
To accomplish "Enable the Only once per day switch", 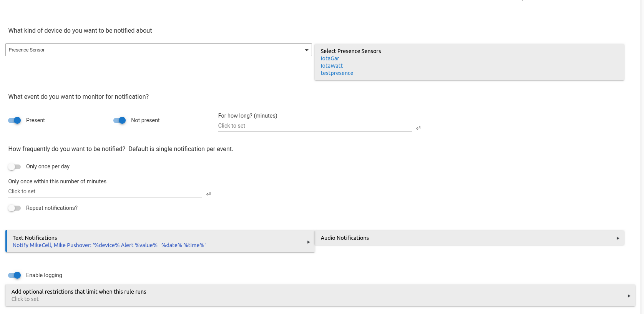I will click(15, 167).
